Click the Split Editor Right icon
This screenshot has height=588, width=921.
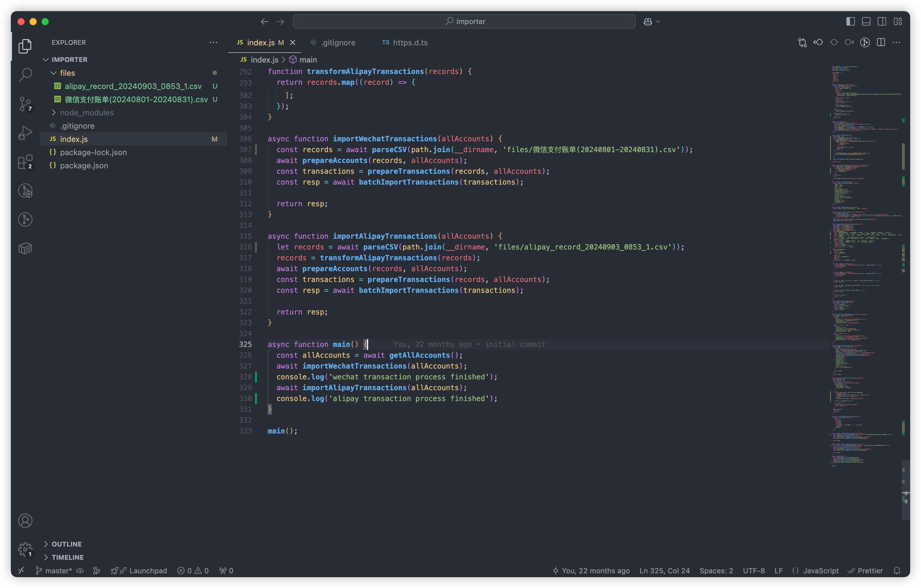click(x=881, y=42)
